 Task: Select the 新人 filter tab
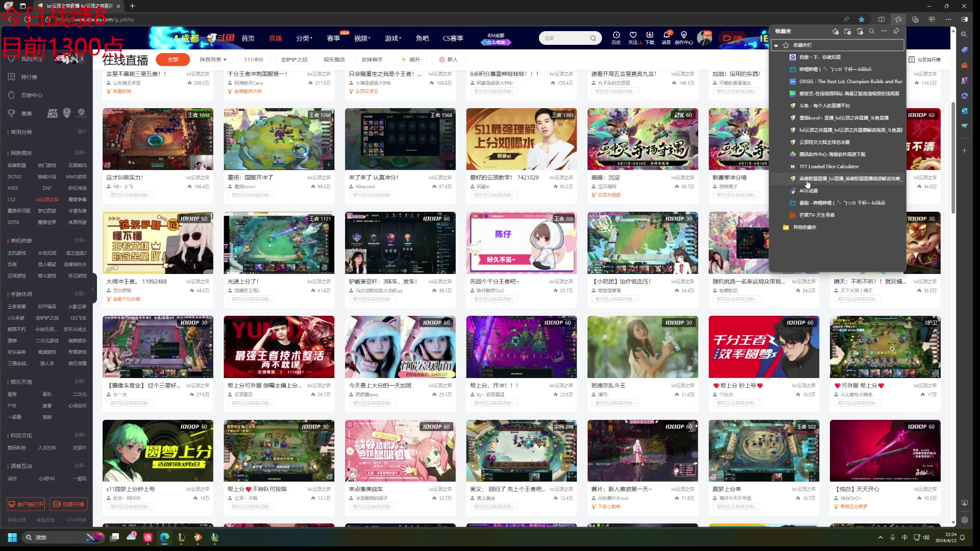pos(449,60)
